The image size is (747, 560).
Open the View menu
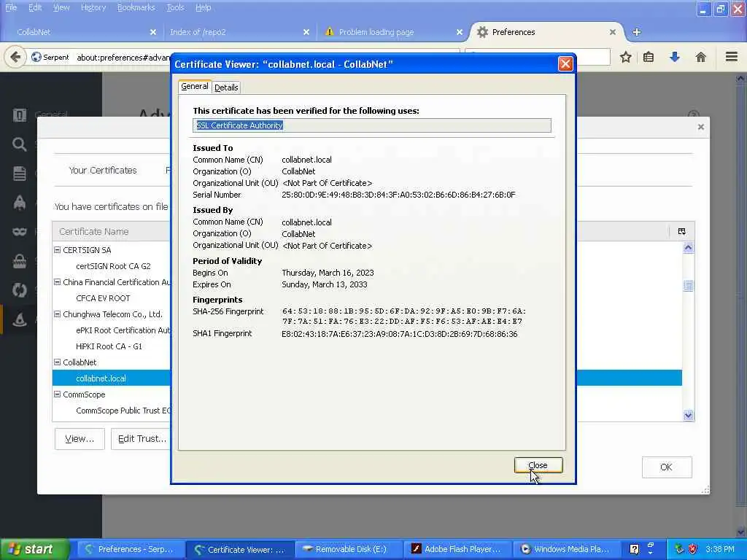pos(61,7)
